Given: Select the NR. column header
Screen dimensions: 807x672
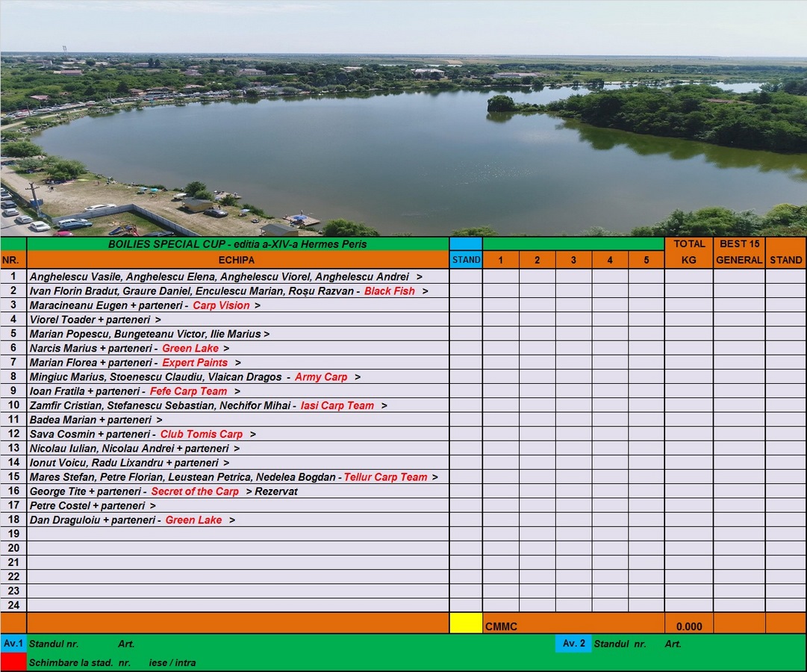Looking at the screenshot, I should click(x=13, y=260).
